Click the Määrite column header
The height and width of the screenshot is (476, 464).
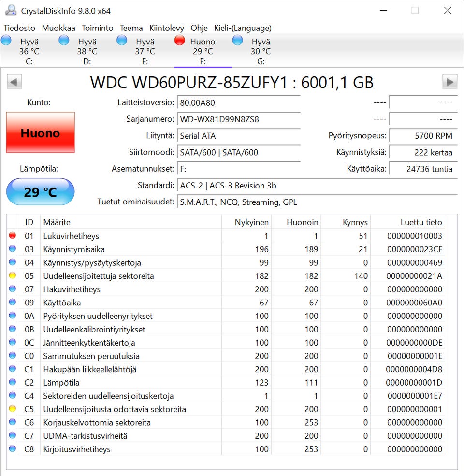tap(131, 222)
